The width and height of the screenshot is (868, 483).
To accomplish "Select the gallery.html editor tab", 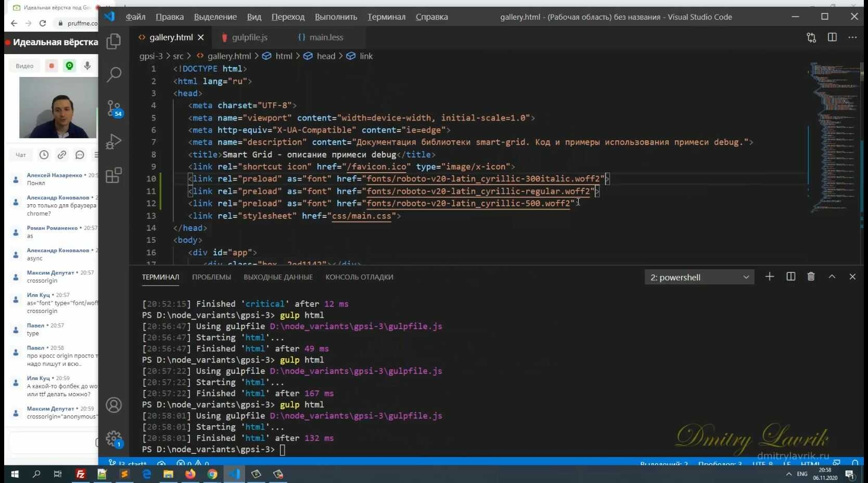I will pos(171,37).
